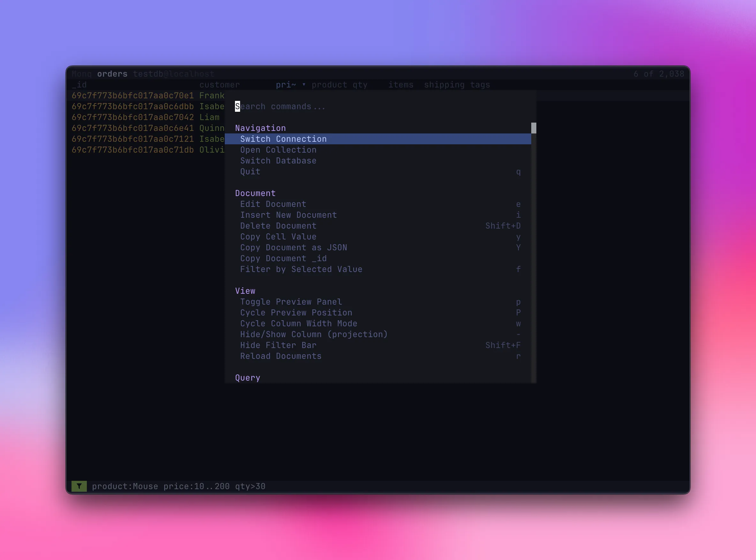Screen dimensions: 756x560
Task: Select Hide Filter Bar command
Action: (378, 345)
